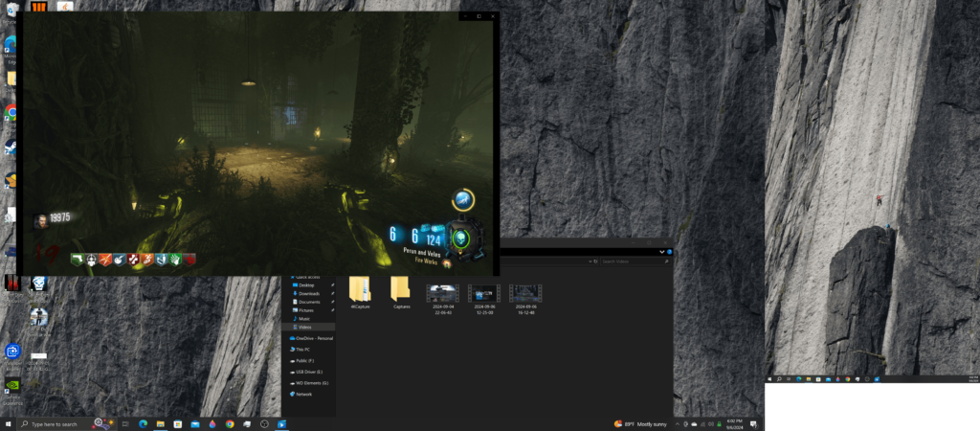Show hidden system tray icons
This screenshot has width=980, height=431.
(678, 424)
